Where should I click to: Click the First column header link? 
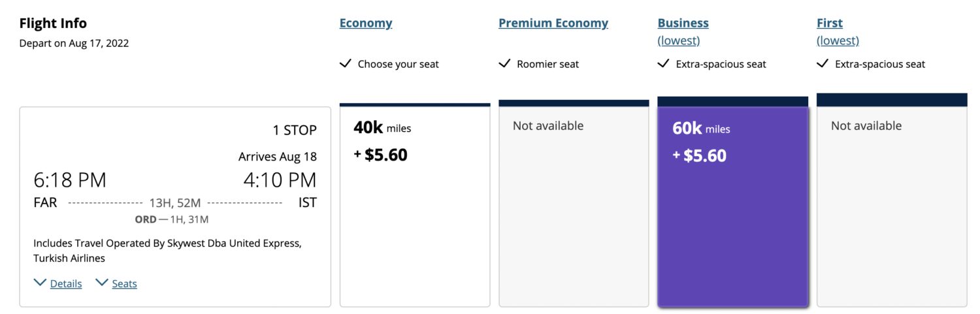830,24
